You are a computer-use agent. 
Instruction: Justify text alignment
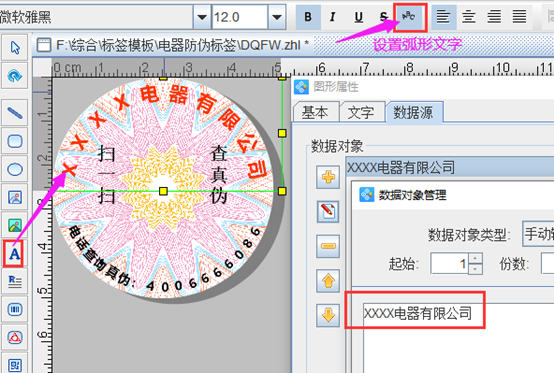click(520, 17)
